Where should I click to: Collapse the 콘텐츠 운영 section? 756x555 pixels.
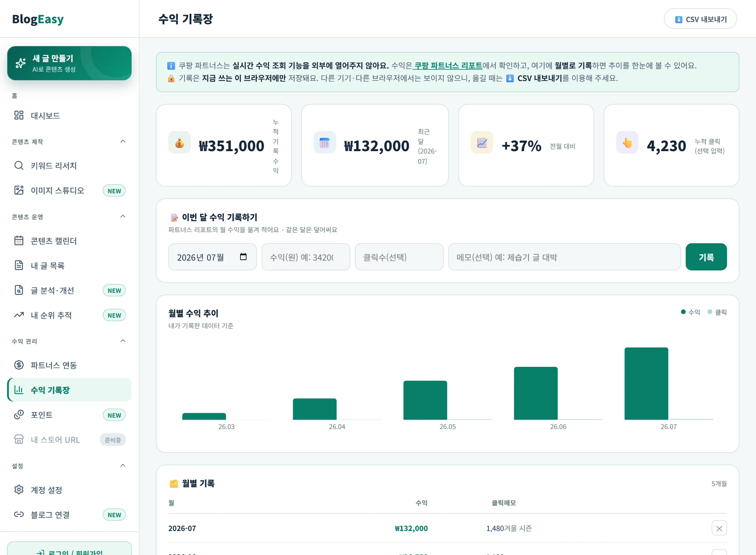point(123,216)
